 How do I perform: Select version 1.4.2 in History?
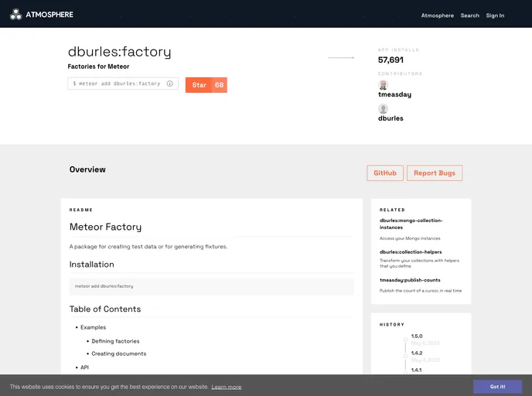point(417,353)
